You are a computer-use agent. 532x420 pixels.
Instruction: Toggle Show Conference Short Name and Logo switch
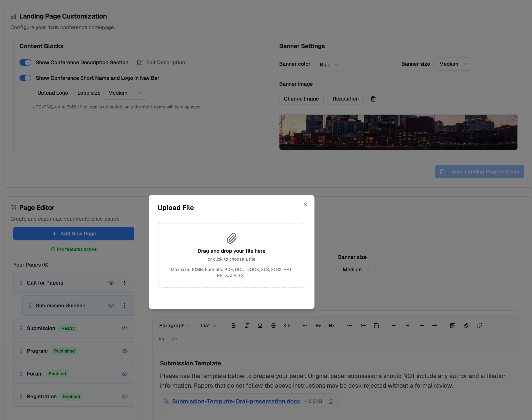point(25,78)
